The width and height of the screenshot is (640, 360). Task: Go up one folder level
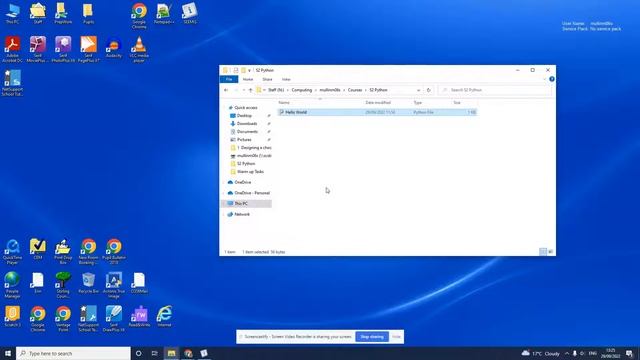251,90
